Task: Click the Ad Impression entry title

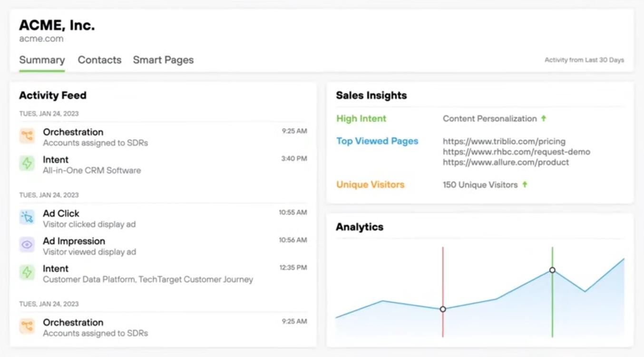Action: point(74,241)
